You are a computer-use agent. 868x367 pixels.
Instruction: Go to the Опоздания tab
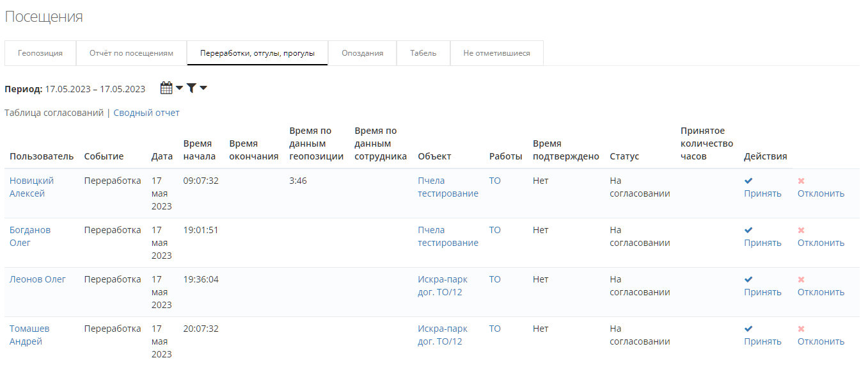pyautogui.click(x=362, y=53)
